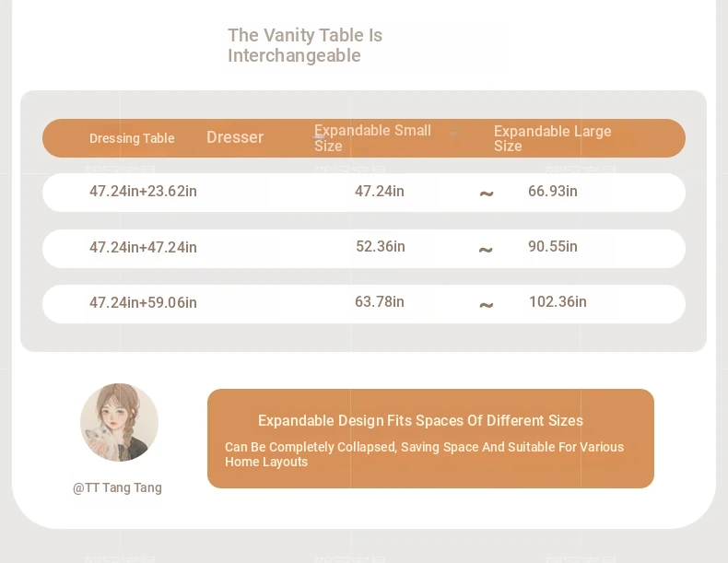728x563 pixels.
Task: Click the girl with cat avatar picture
Action: (119, 422)
